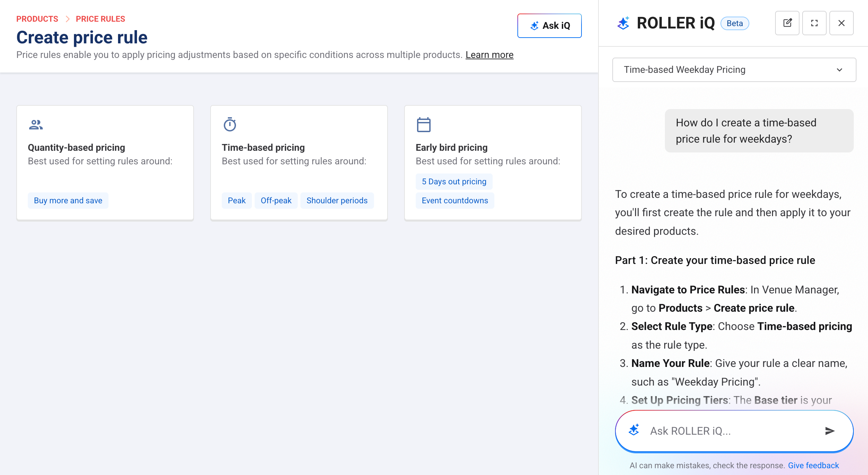The height and width of the screenshot is (475, 868).
Task: Click the ROLLER iQ sparkle logo
Action: (624, 23)
